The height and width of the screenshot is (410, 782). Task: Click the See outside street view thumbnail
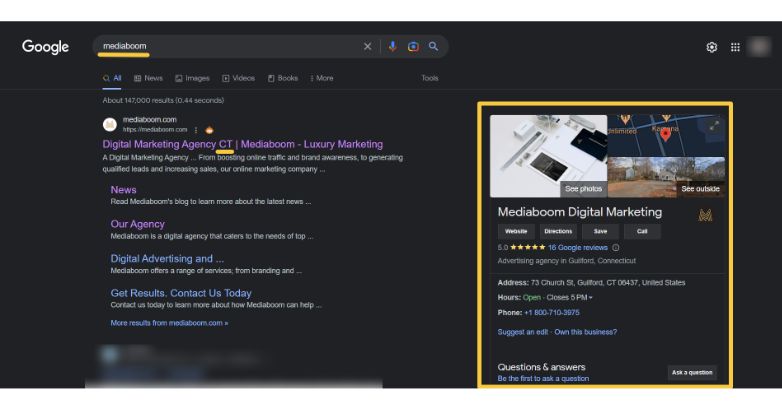666,177
